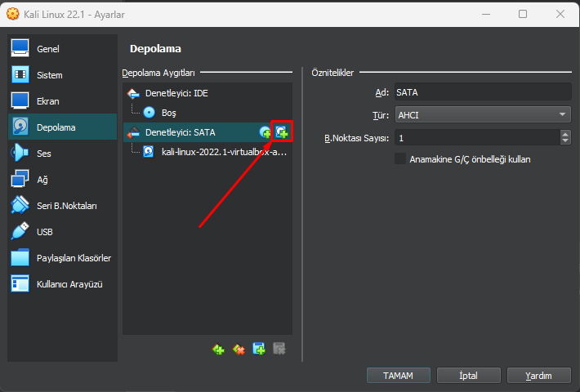Screen dimensions: 580x392
Task: Open the Ses settings category
Action: [63, 153]
